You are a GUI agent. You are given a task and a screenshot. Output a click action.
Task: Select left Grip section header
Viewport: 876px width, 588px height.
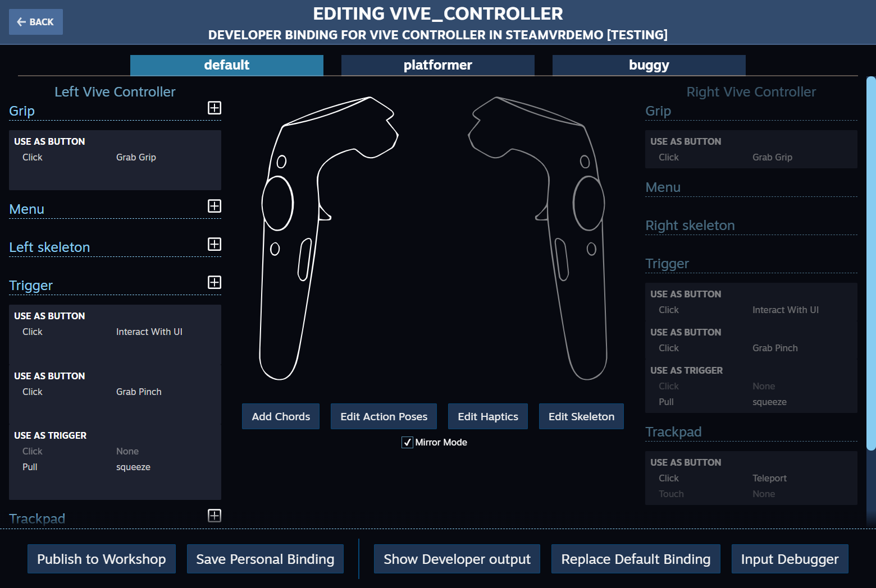pos(22,111)
